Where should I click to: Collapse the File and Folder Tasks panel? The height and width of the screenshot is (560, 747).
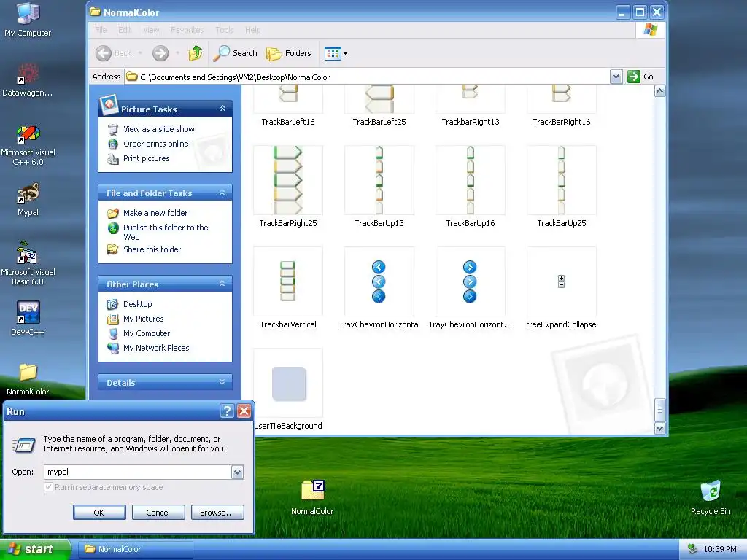tap(222, 192)
